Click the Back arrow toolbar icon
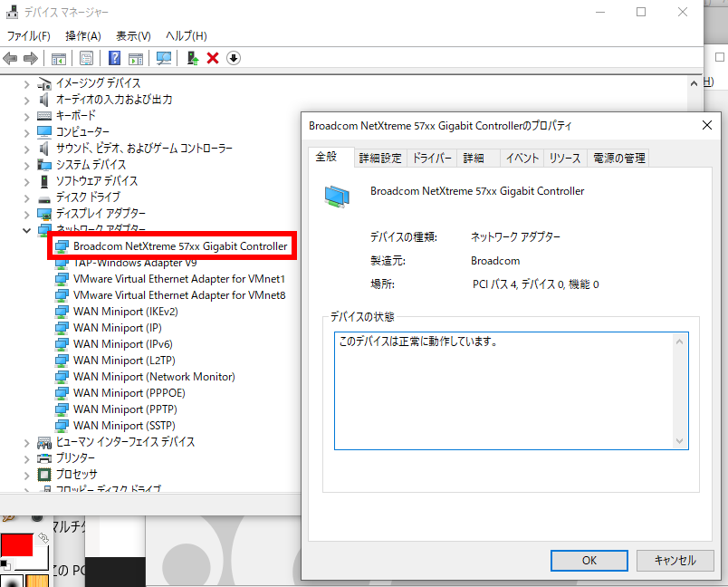This screenshot has height=587, width=728. [10, 59]
